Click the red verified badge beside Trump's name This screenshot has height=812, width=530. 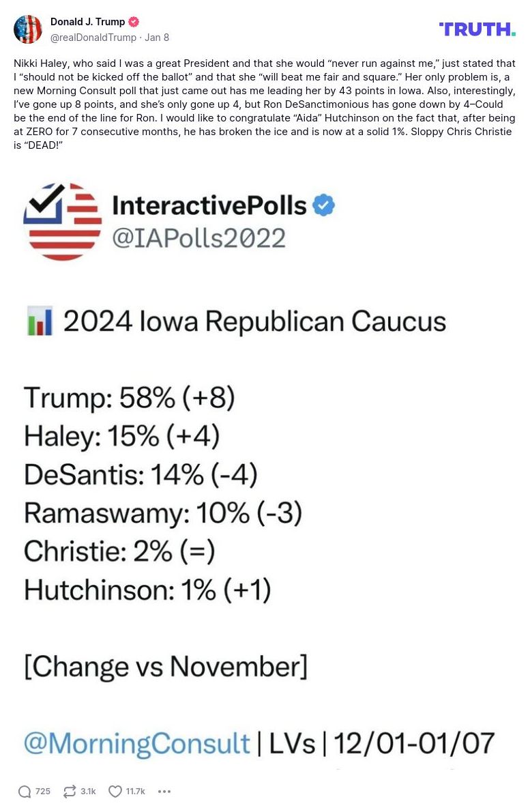(134, 22)
